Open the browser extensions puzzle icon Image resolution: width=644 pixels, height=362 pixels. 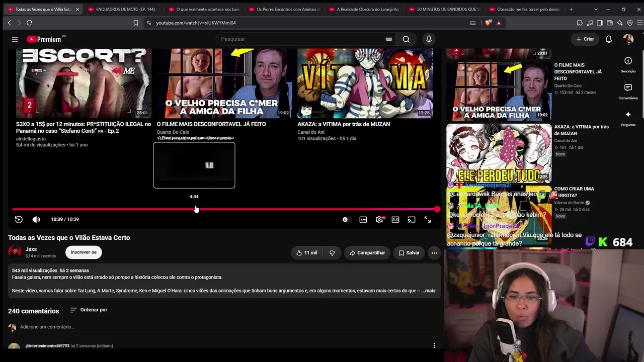pos(580,23)
